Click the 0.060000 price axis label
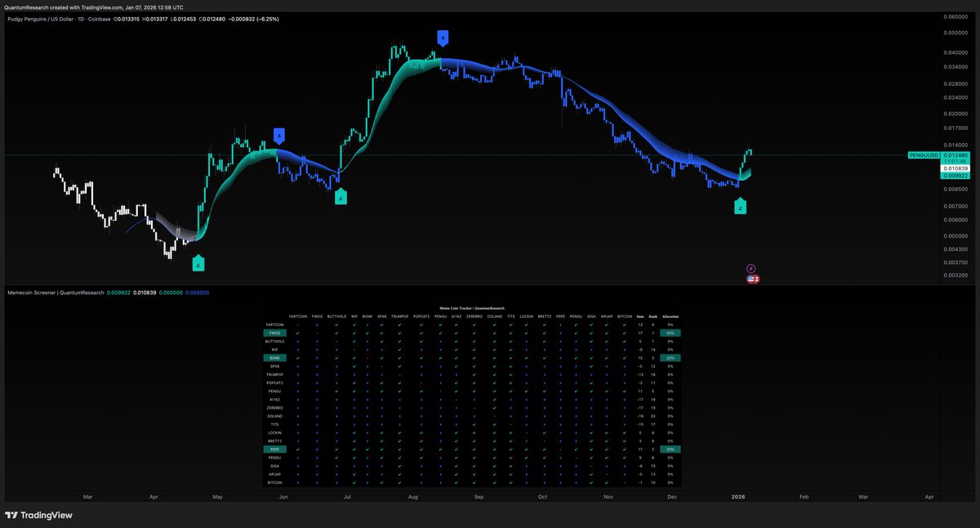 957,16
